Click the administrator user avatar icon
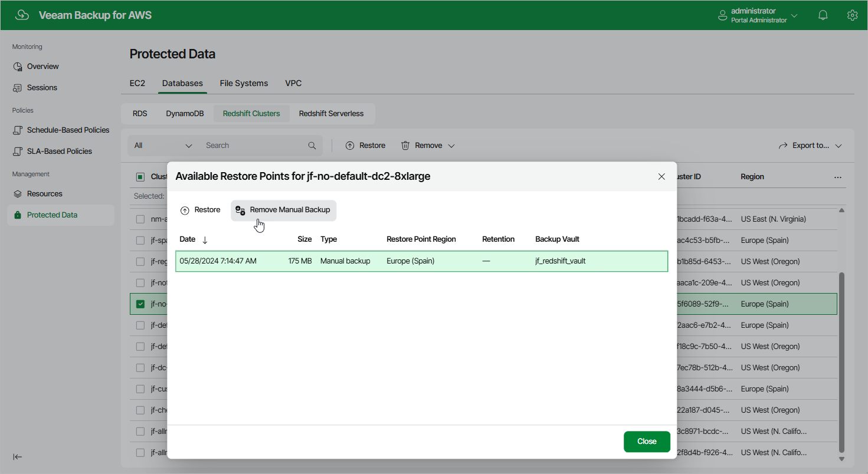This screenshot has width=868, height=474. [x=722, y=15]
